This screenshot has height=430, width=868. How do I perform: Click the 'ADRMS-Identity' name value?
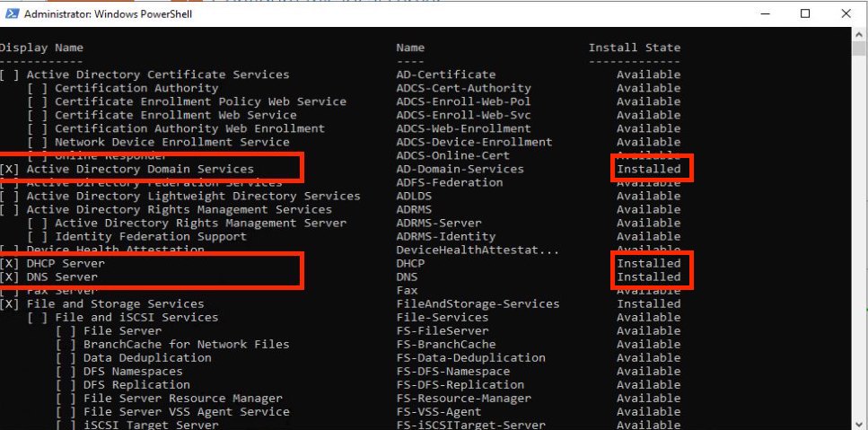446,236
